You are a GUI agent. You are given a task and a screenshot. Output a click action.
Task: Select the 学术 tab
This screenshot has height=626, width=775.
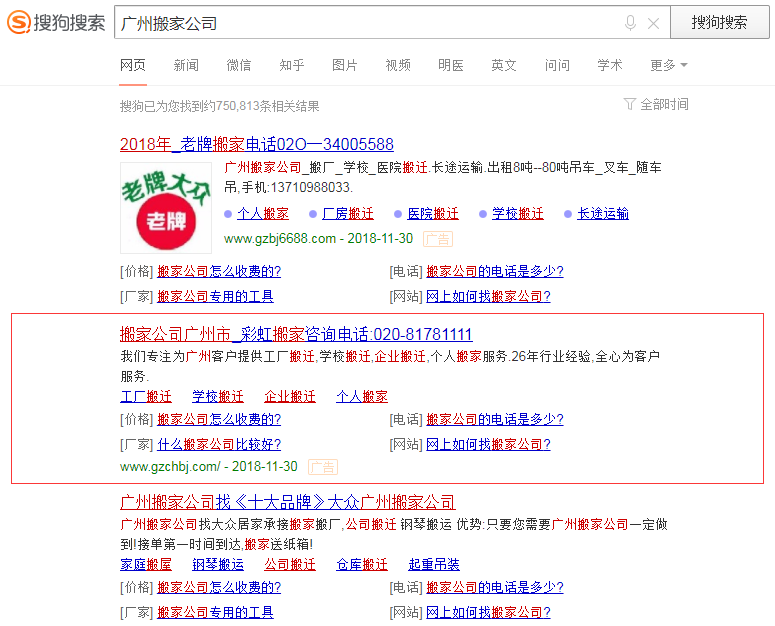[609, 65]
